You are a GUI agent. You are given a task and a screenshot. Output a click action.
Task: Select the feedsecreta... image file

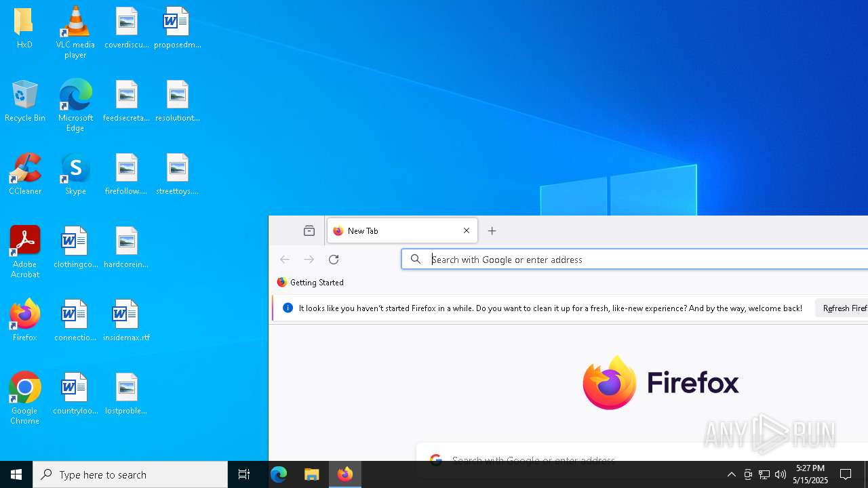[126, 102]
